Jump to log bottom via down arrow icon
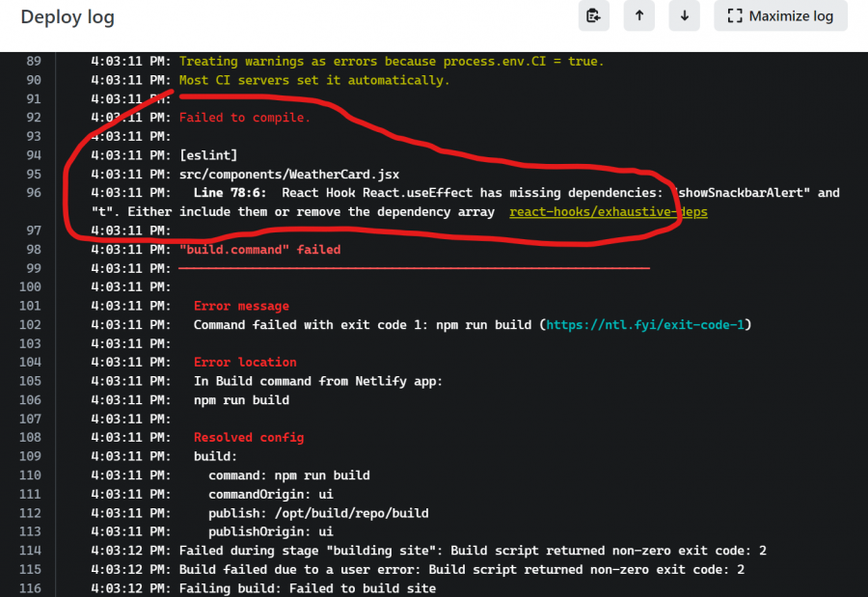The height and width of the screenshot is (597, 868). [x=684, y=16]
